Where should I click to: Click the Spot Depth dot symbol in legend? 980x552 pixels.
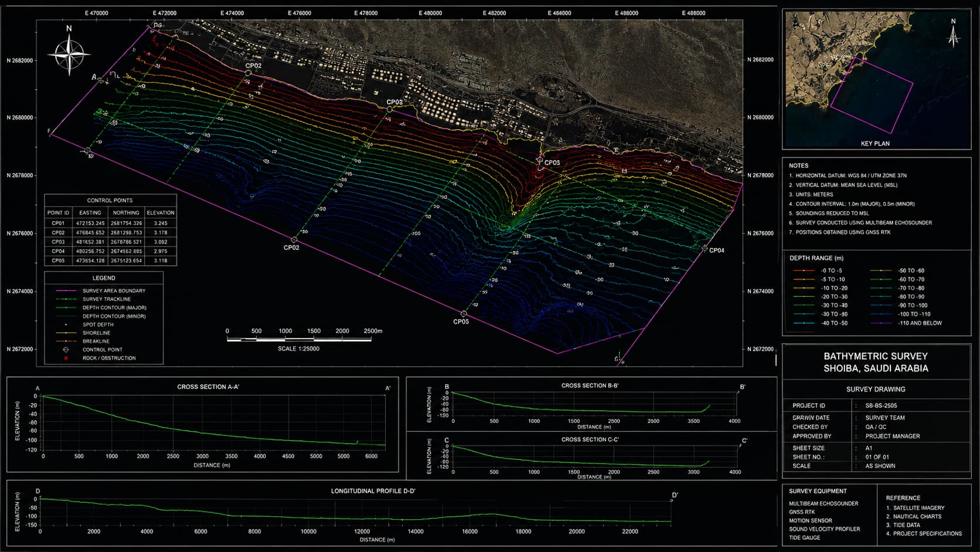[x=66, y=324]
